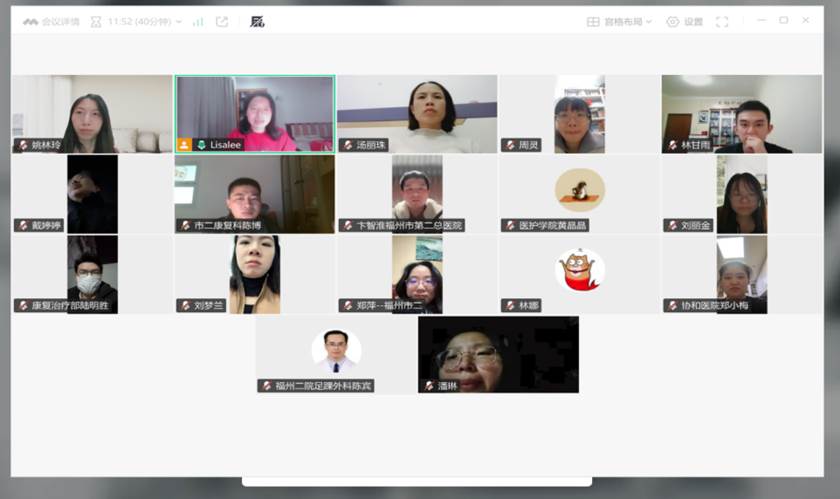Check the green network signal icon
Image resolution: width=840 pixels, height=499 pixels.
pos(198,21)
